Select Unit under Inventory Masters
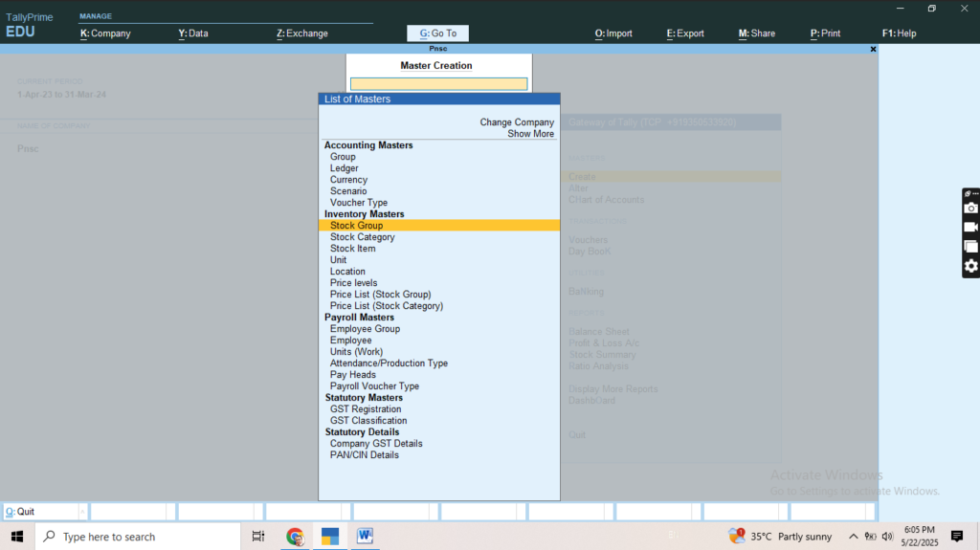 (x=338, y=260)
